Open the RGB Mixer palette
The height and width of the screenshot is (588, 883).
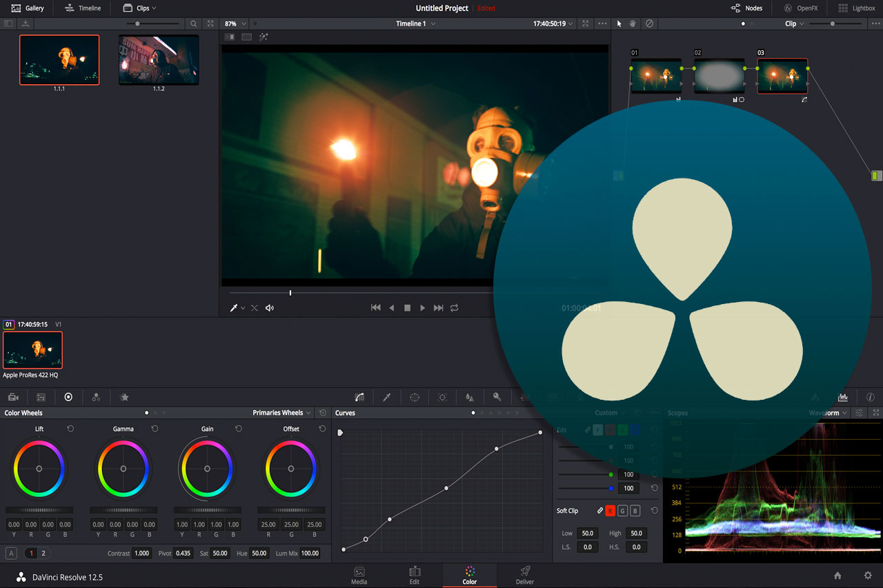tap(96, 397)
